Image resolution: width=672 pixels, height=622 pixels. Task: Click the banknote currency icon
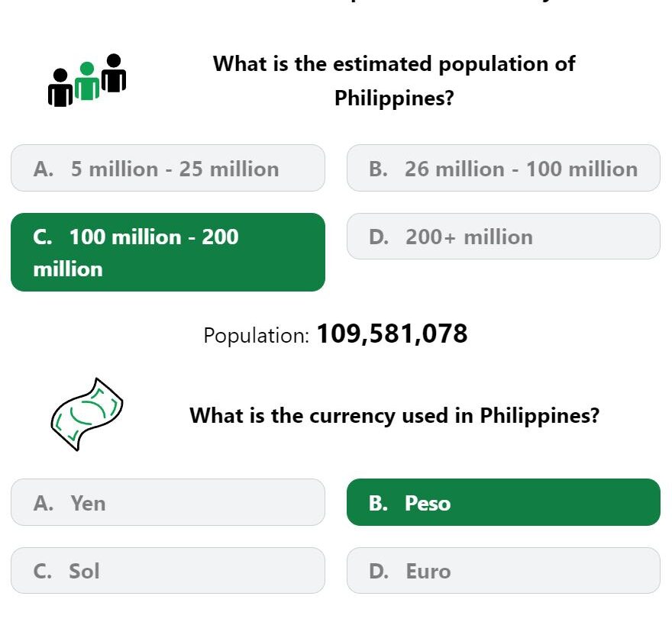pos(87,414)
